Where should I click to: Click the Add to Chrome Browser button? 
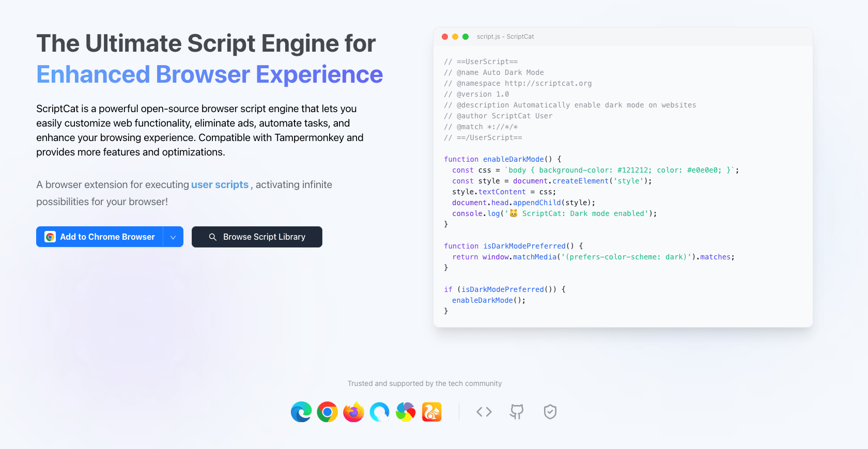tap(100, 237)
